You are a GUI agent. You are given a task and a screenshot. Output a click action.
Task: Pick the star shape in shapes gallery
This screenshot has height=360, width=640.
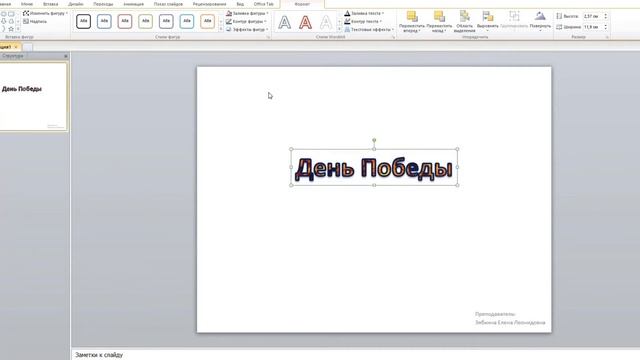pos(11,29)
